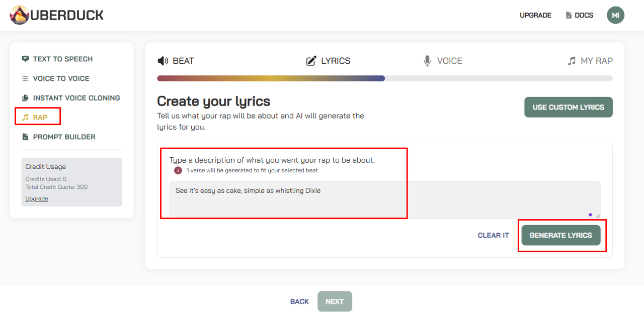Viewport: 644px width, 316px height.
Task: Click the Clear It link
Action: tap(493, 235)
